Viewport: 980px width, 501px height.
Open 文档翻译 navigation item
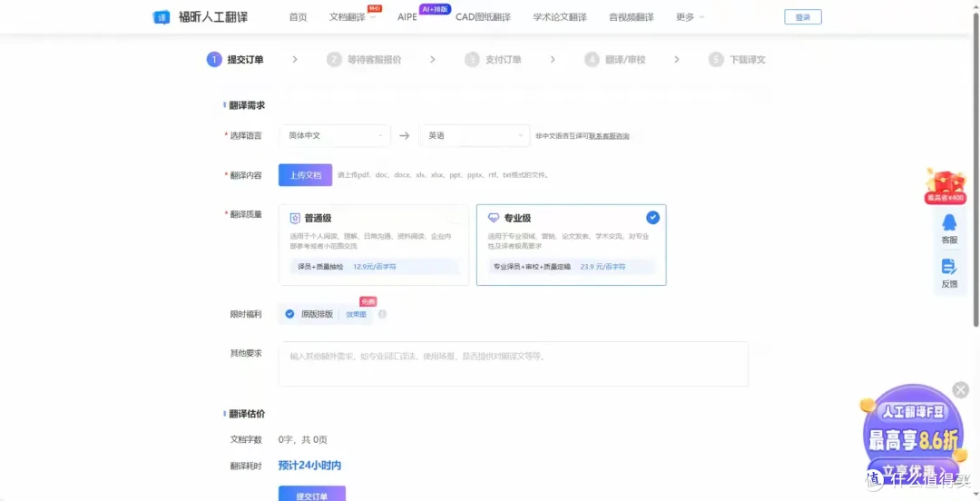(347, 17)
